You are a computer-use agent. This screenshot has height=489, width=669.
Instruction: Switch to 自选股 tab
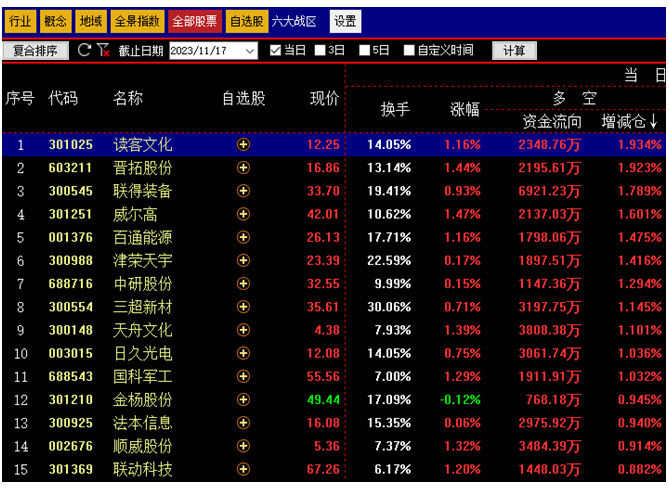point(247,21)
